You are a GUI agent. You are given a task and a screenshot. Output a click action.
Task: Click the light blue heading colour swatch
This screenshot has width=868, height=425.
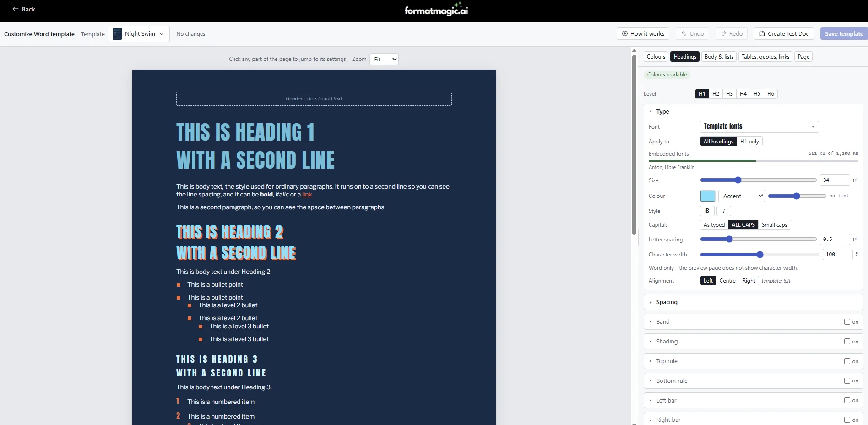point(708,196)
